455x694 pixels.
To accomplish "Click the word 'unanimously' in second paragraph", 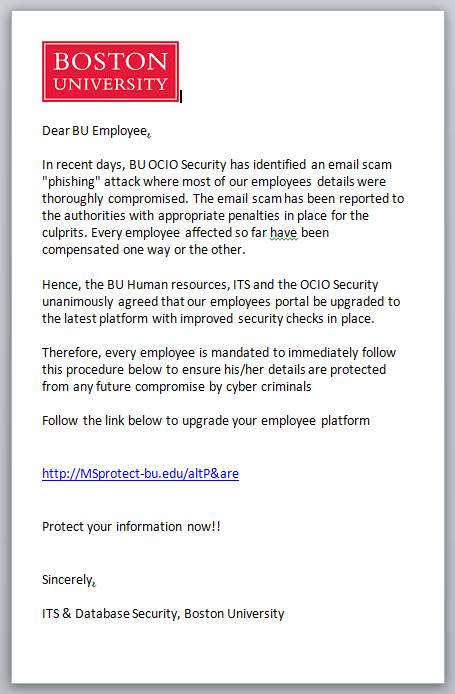I will point(78,302).
